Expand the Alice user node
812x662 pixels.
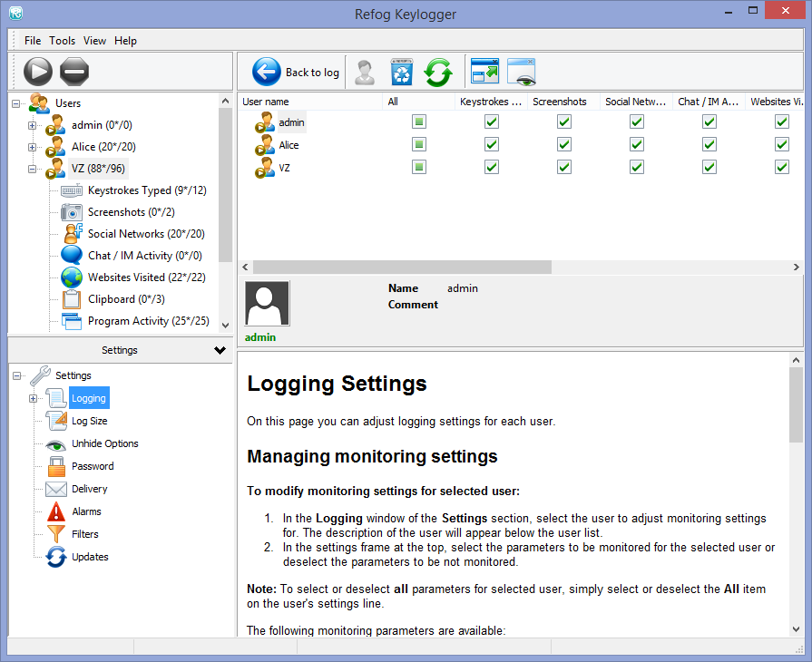pyautogui.click(x=32, y=147)
